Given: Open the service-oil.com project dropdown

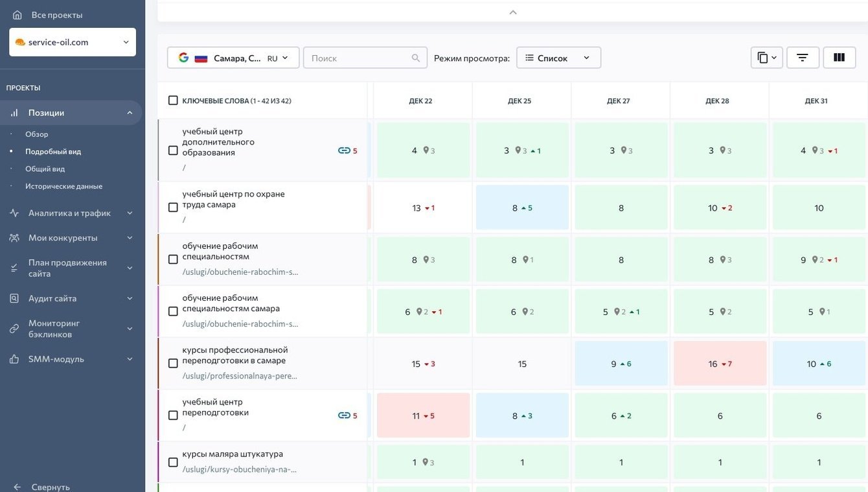Looking at the screenshot, I should tap(73, 42).
